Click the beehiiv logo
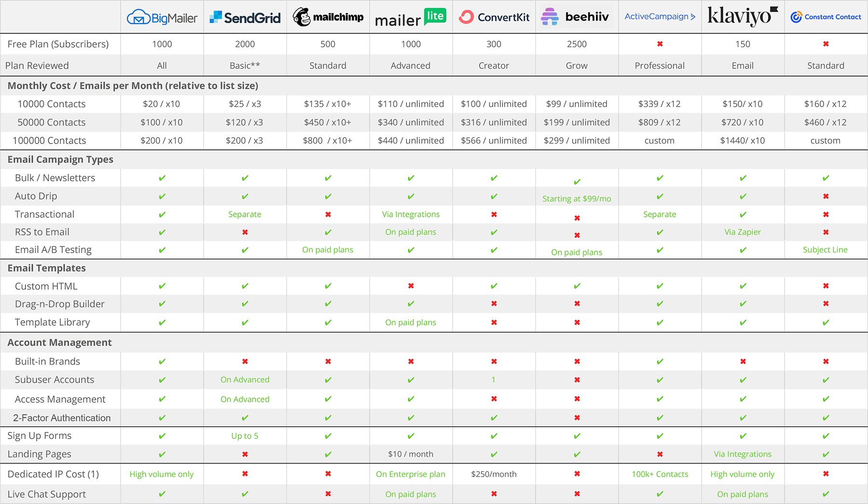Screen dimensions: 868x504 575,17
